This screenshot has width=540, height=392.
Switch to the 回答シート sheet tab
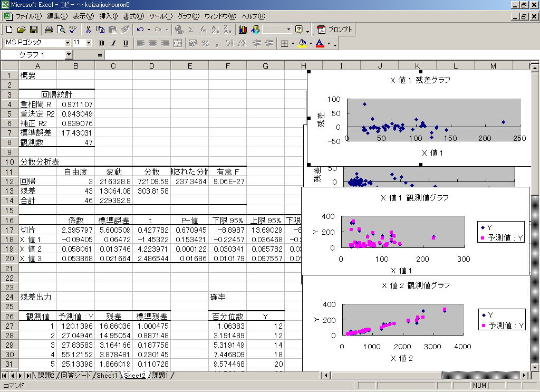pyautogui.click(x=75, y=376)
